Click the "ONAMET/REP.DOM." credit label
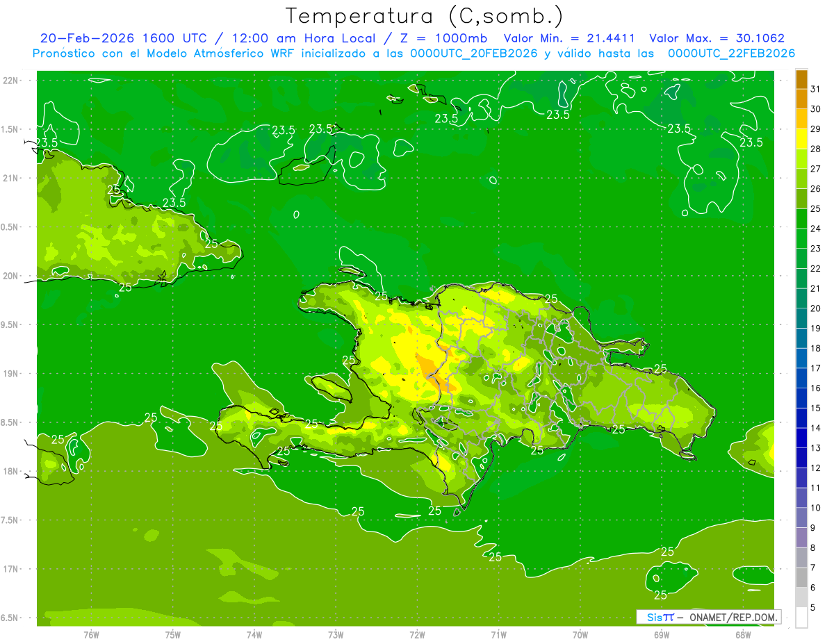834x644 pixels. (x=733, y=617)
